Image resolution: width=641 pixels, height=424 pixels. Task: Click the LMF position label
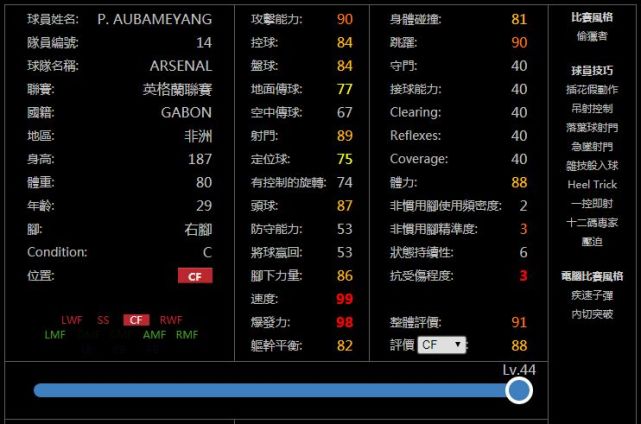pos(55,335)
